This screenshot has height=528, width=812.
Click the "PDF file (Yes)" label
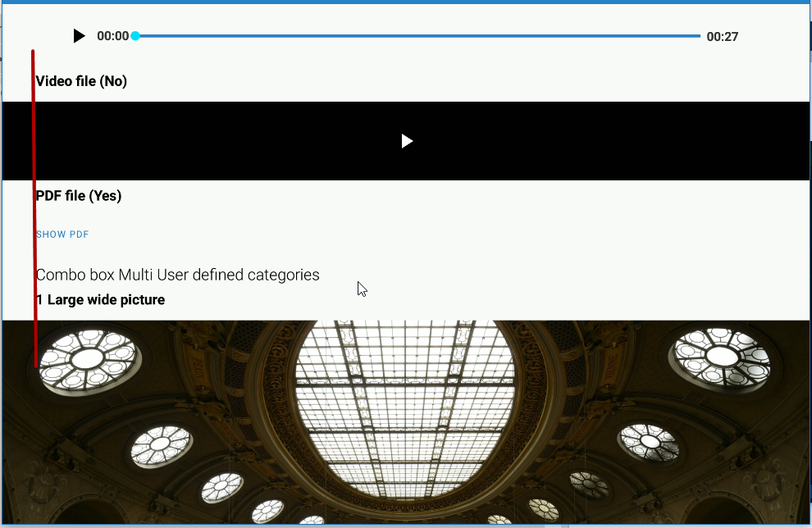coord(78,195)
